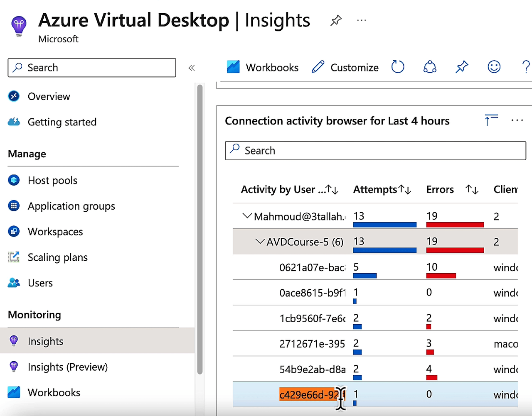Select the 0ace8615-b9f1 connection row

click(x=375, y=293)
